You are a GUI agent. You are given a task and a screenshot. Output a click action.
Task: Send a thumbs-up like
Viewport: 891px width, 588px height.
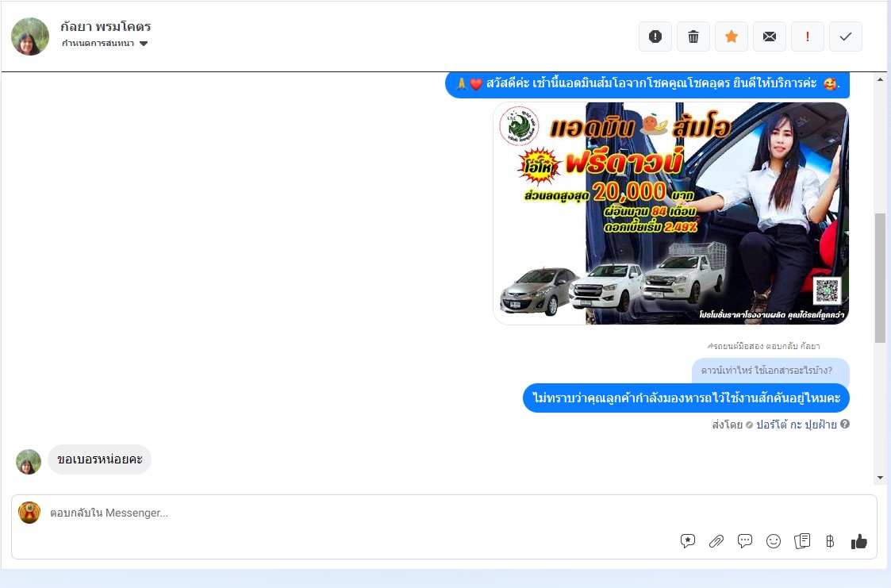coord(859,541)
